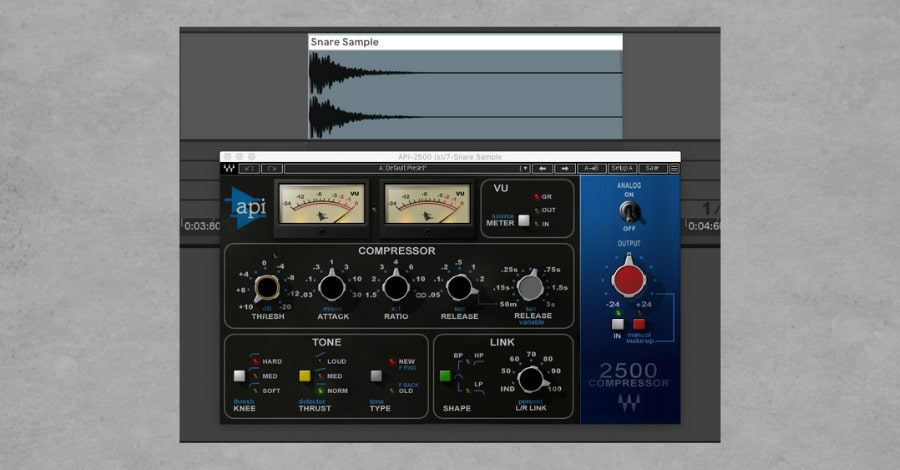
Task: Flip the ANALOG on/off switch
Action: [x=629, y=212]
